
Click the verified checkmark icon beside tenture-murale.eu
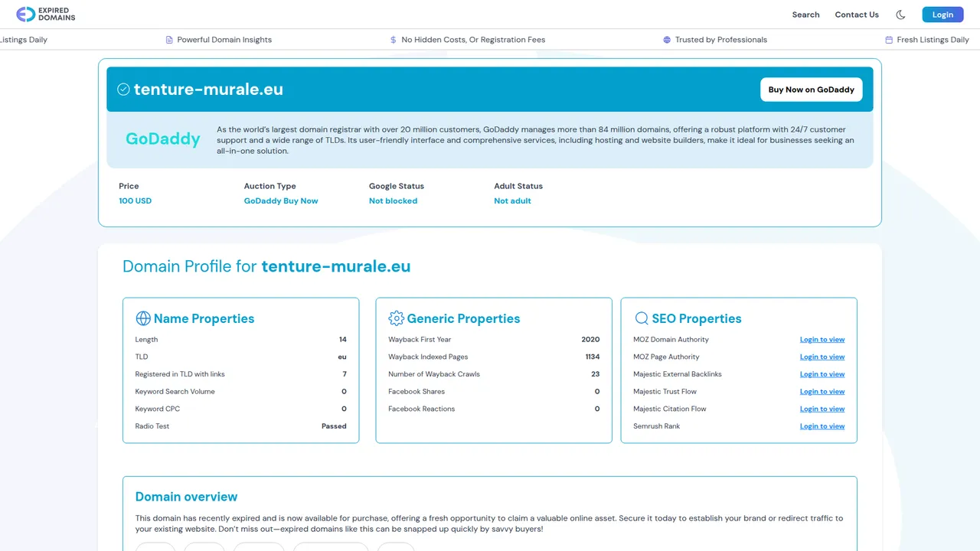[123, 90]
